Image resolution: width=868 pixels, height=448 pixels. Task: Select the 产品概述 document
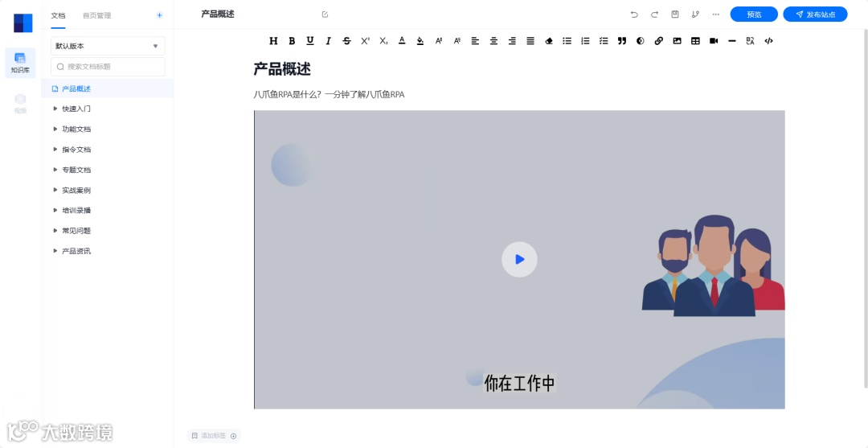pyautogui.click(x=108, y=88)
